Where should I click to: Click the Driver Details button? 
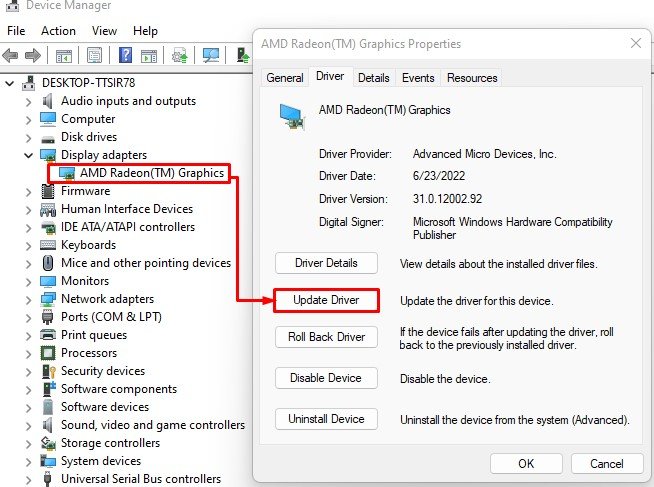326,263
